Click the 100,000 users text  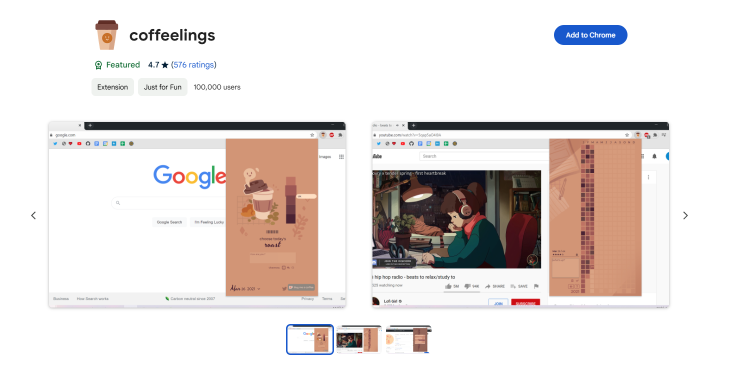[217, 87]
